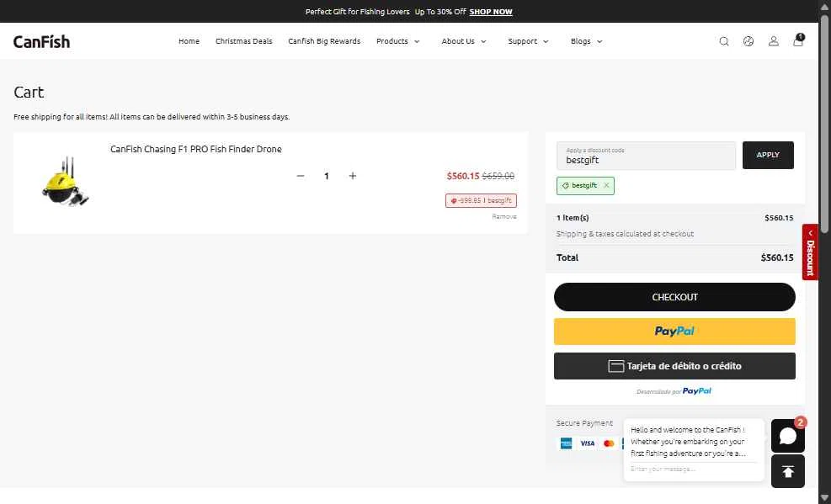This screenshot has width=831, height=504.
Task: Click the back-to-top arrow button
Action: (787, 471)
